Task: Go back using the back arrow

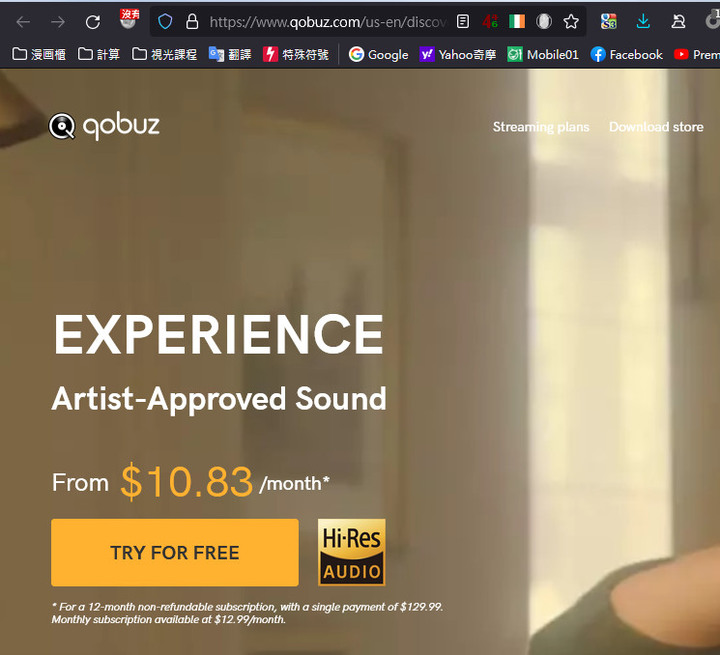Action: click(23, 22)
